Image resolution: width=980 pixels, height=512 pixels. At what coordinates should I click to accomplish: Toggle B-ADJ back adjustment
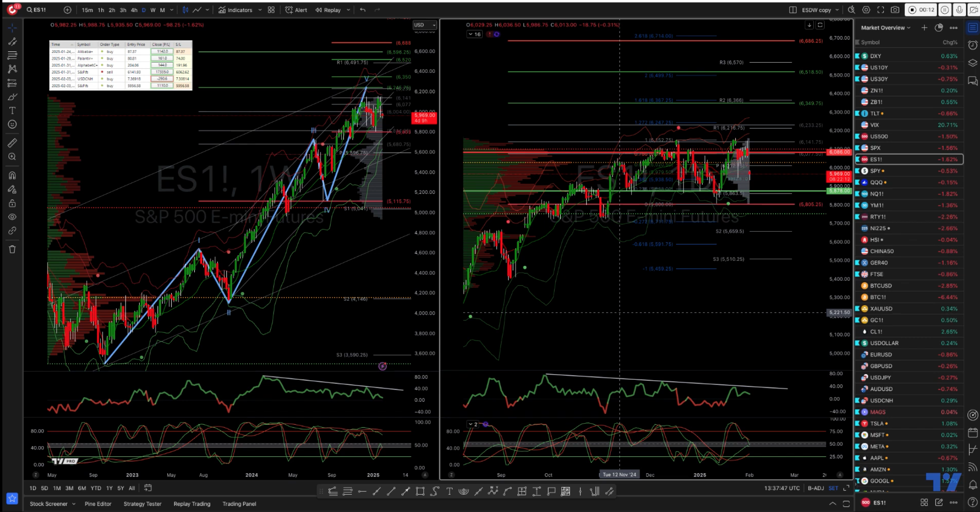816,488
